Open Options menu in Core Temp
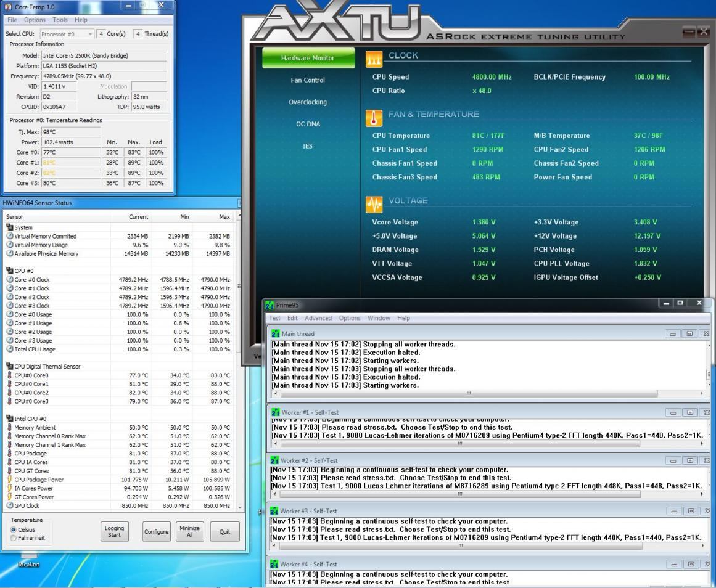 click(x=35, y=20)
